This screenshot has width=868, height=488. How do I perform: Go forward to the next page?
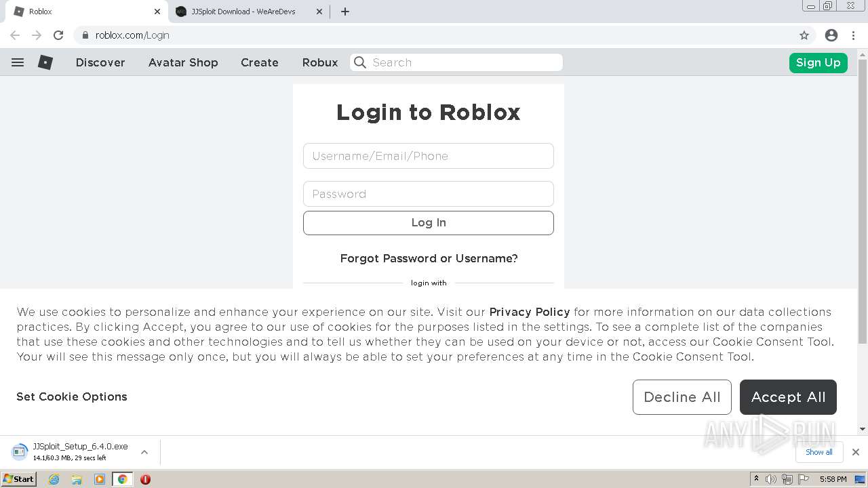37,35
